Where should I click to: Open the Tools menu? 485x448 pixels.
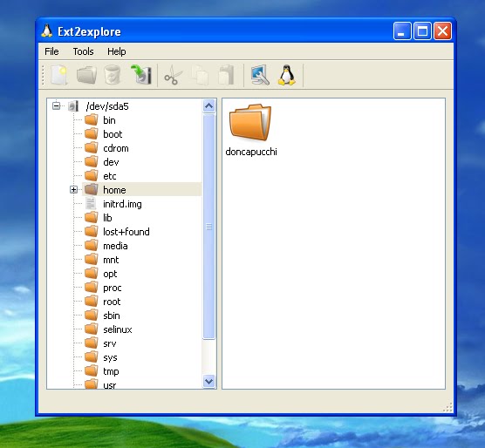pos(83,51)
